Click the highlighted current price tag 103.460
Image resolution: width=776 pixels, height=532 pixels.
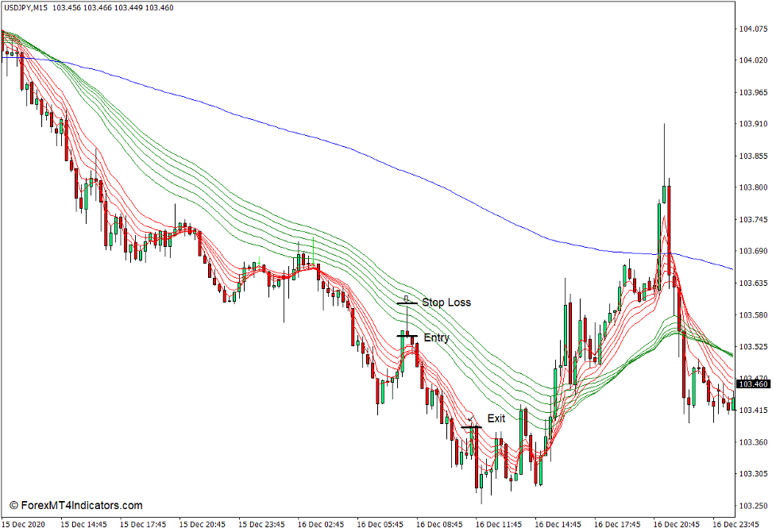point(753,382)
